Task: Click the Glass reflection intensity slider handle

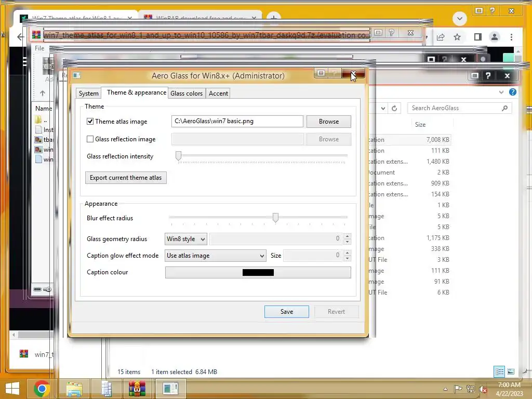Action: point(179,156)
